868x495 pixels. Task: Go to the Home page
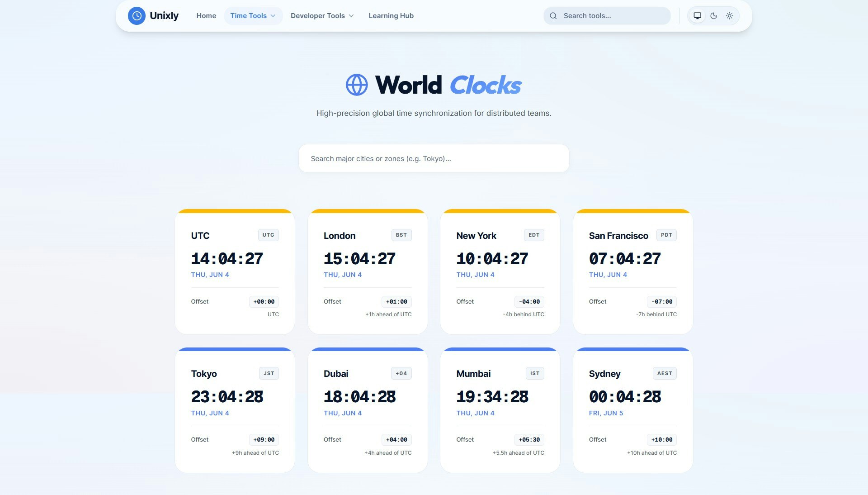tap(206, 16)
